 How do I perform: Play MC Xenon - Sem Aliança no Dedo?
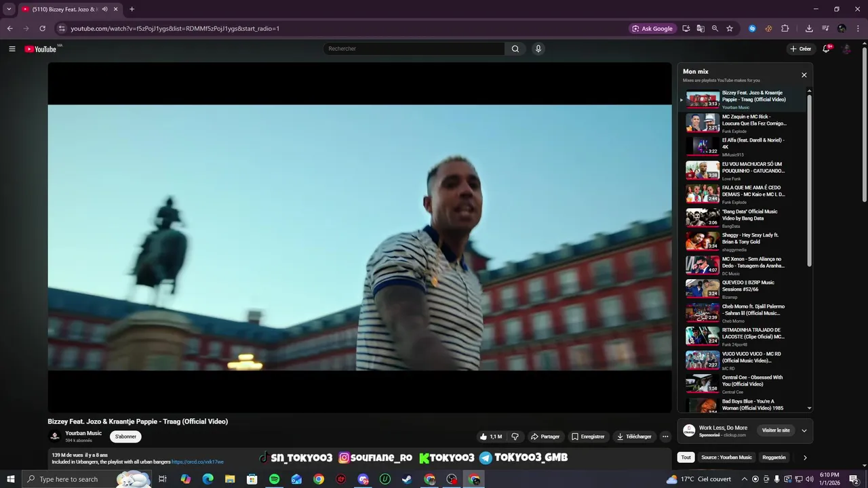[x=743, y=265]
